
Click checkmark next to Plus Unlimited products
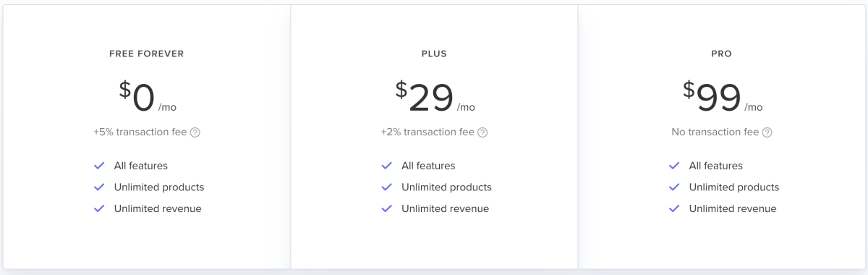pyautogui.click(x=387, y=187)
